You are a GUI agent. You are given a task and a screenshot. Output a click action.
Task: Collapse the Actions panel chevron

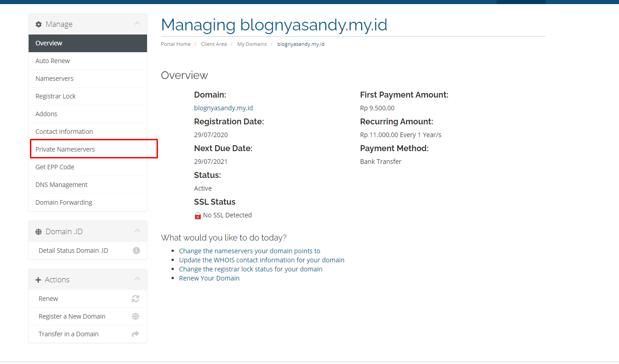tap(138, 279)
